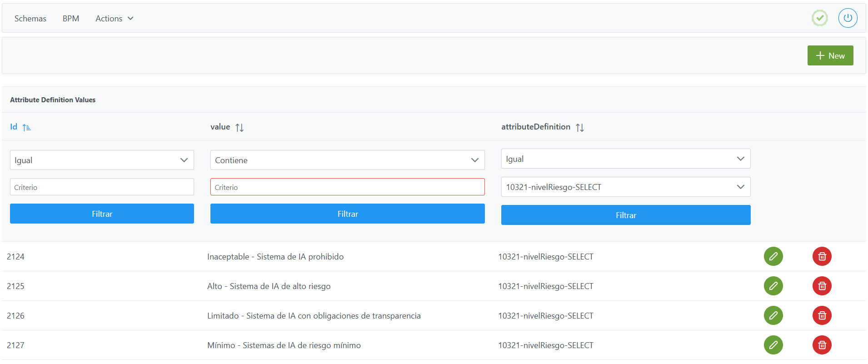Delete the Inaceptable value row
868x364 pixels.
point(822,256)
